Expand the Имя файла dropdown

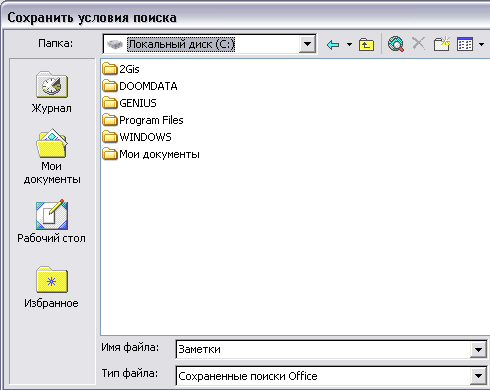pos(478,350)
